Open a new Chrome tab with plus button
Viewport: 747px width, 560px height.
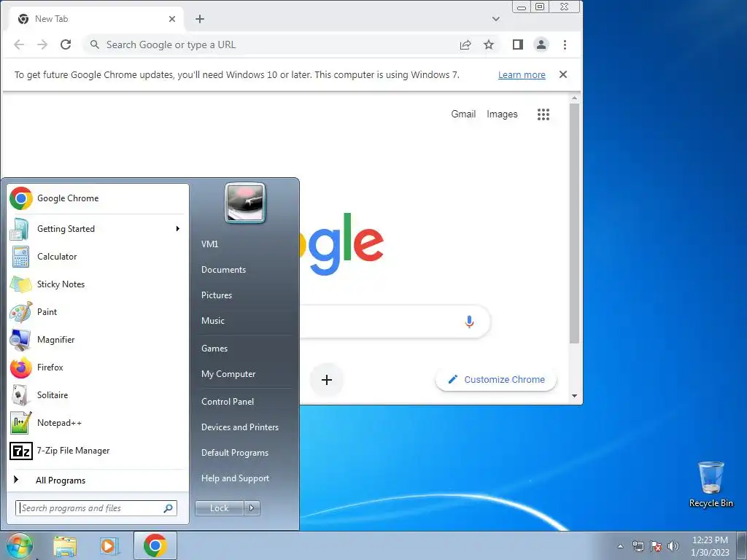point(200,19)
